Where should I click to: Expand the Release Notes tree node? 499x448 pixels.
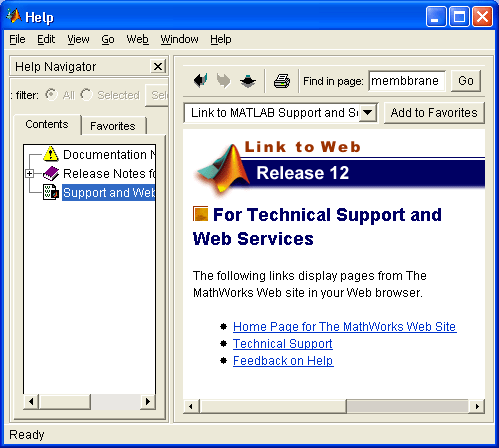(x=30, y=174)
